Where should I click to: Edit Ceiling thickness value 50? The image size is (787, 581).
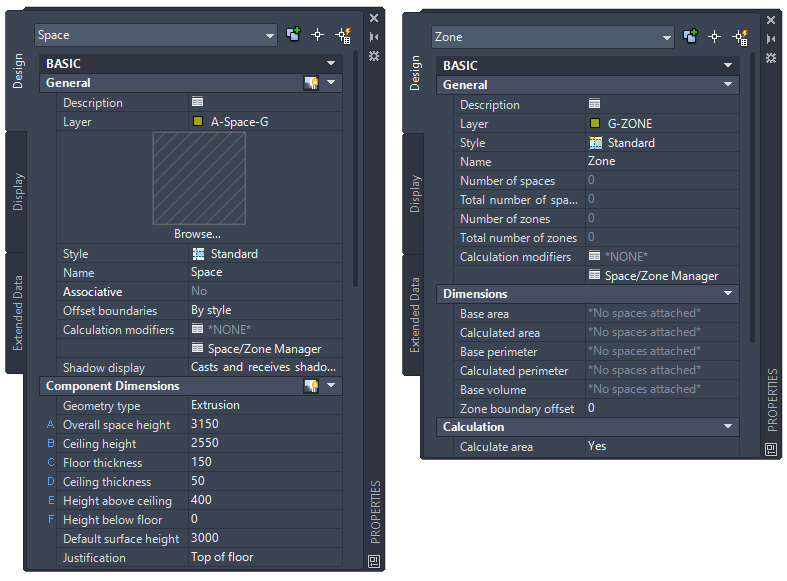pos(266,482)
